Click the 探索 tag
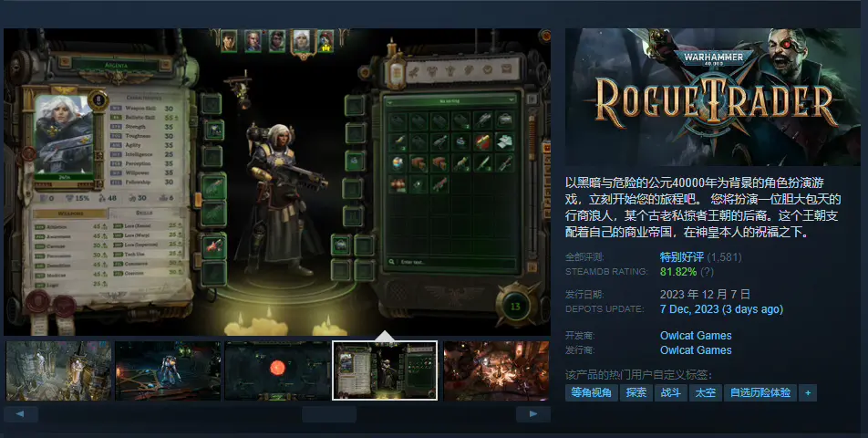Viewport: 868px width, 438px height. [636, 392]
